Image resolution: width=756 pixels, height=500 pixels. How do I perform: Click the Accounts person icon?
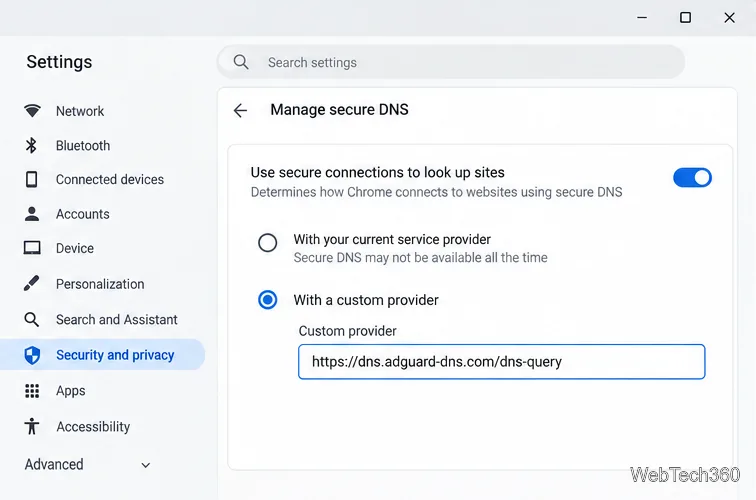pos(32,214)
